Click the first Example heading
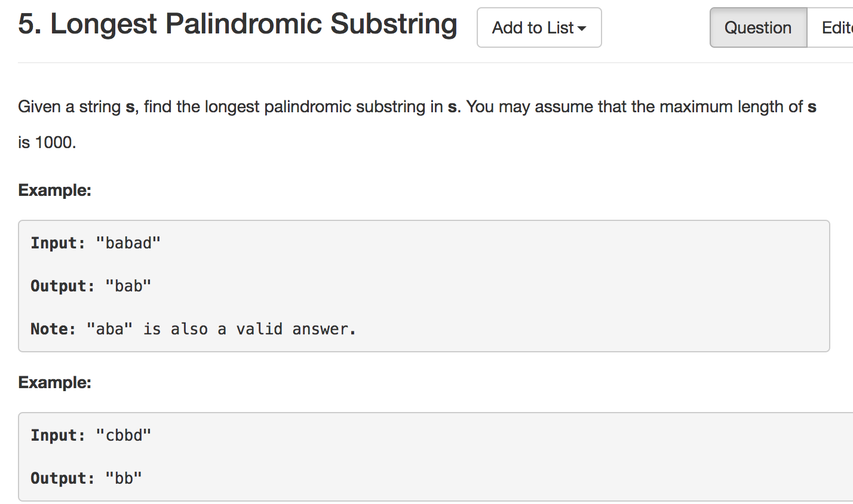This screenshot has width=853, height=504. (54, 190)
